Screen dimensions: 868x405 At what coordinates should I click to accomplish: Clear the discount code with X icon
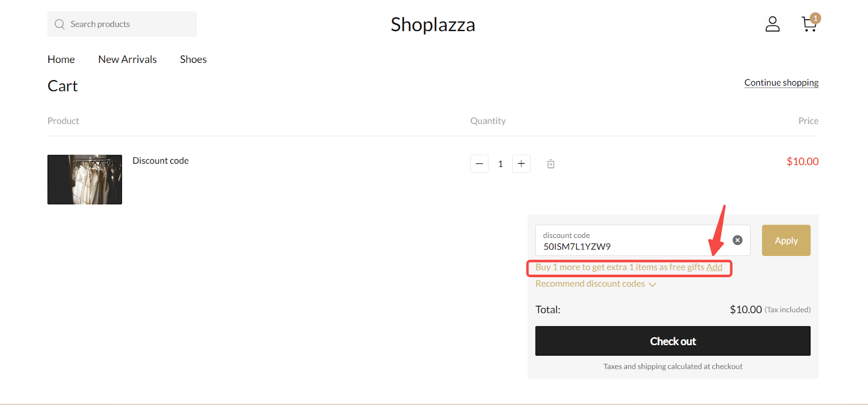737,240
